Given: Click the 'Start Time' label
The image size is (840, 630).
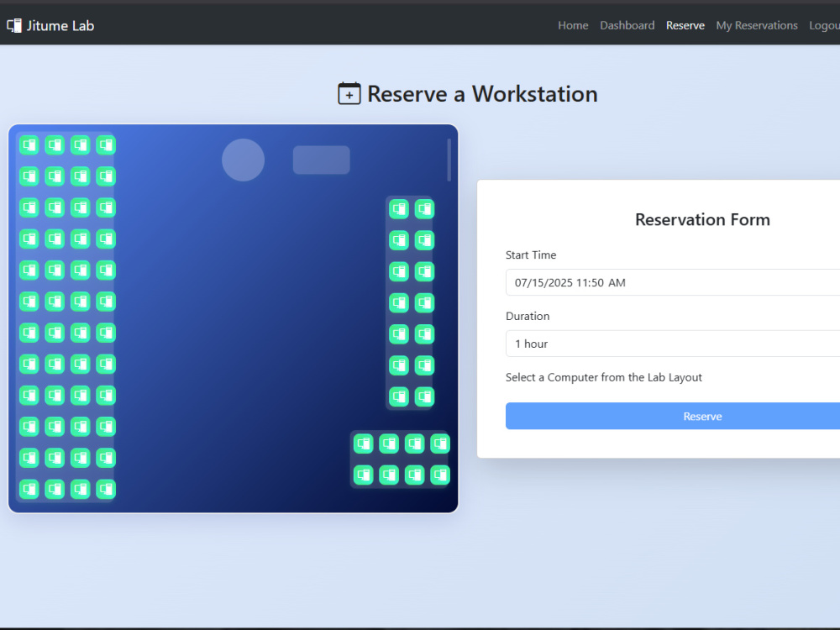Looking at the screenshot, I should pos(531,255).
